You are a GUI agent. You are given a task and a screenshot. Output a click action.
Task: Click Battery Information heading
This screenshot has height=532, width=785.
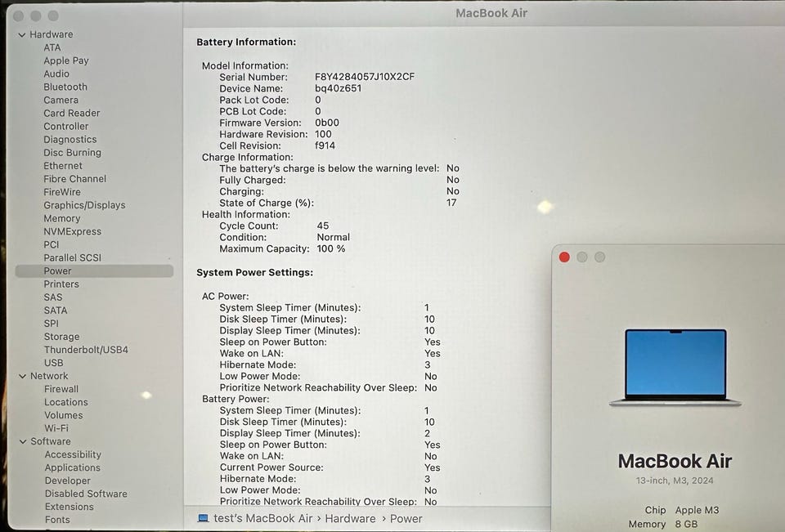[x=246, y=42]
